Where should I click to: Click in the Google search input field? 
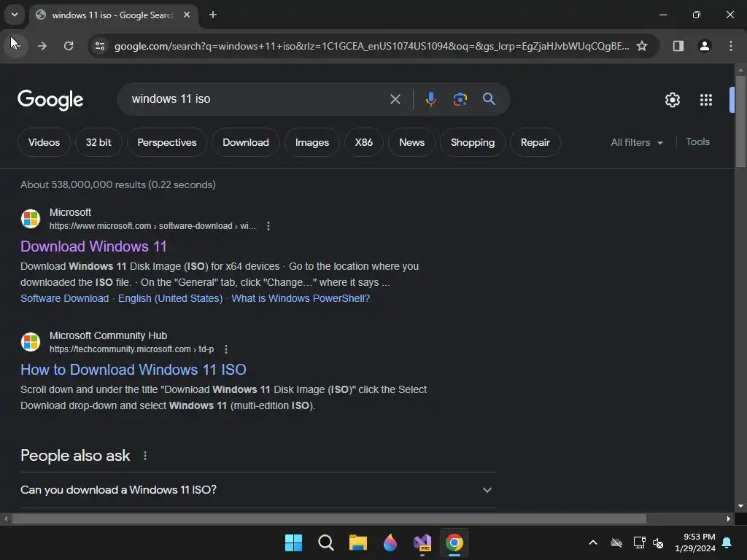(258, 99)
